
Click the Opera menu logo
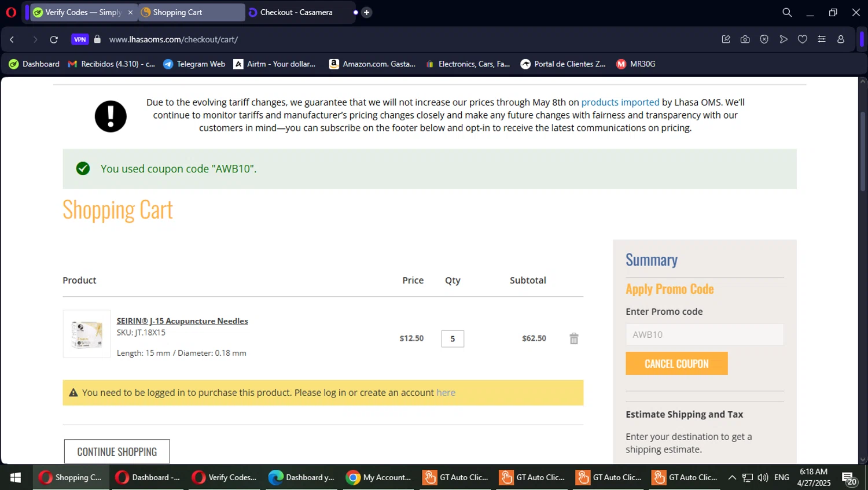pos(11,12)
